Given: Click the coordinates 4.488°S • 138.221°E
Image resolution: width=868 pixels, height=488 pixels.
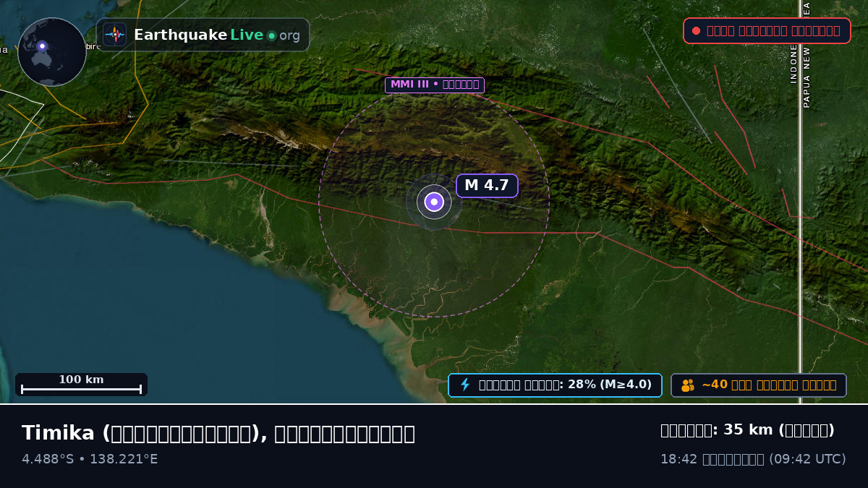Looking at the screenshot, I should (x=90, y=459).
